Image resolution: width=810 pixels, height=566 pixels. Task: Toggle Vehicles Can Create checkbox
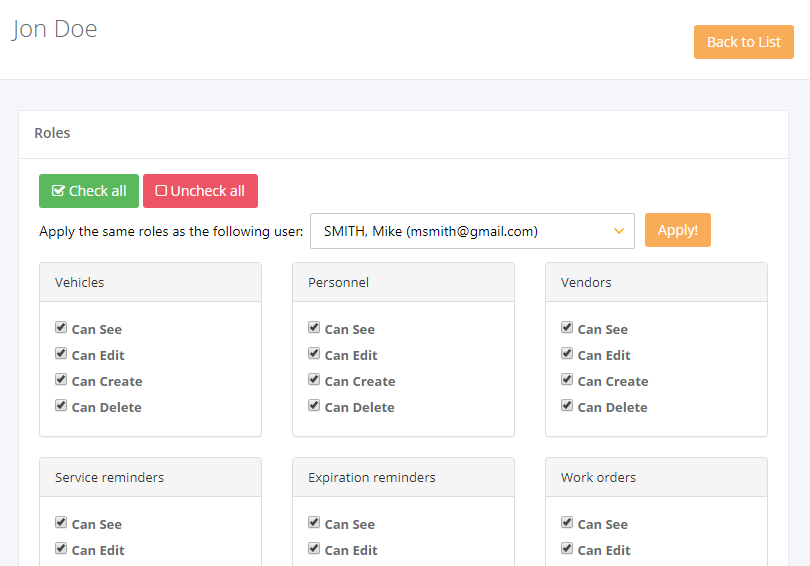(x=61, y=380)
